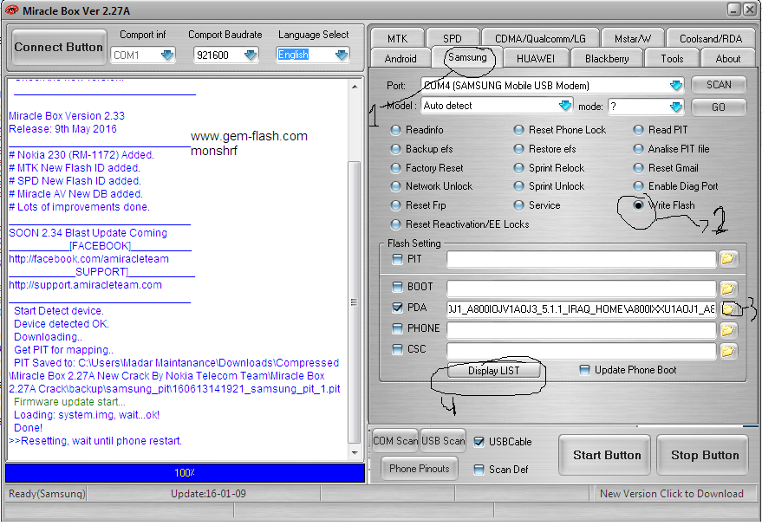This screenshot has width=762, height=532.
Task: Browse for PIT file with folder icon
Action: (727, 259)
